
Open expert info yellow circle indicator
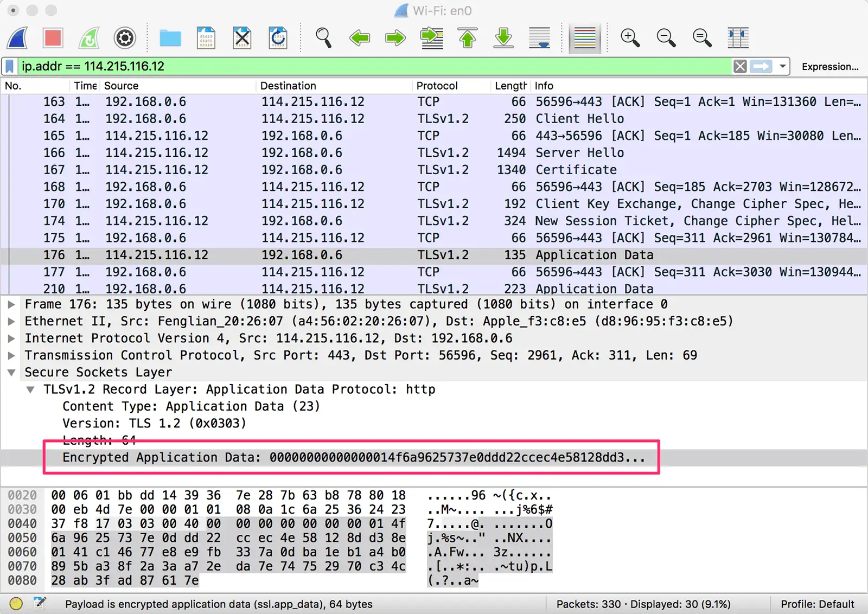coord(16,604)
